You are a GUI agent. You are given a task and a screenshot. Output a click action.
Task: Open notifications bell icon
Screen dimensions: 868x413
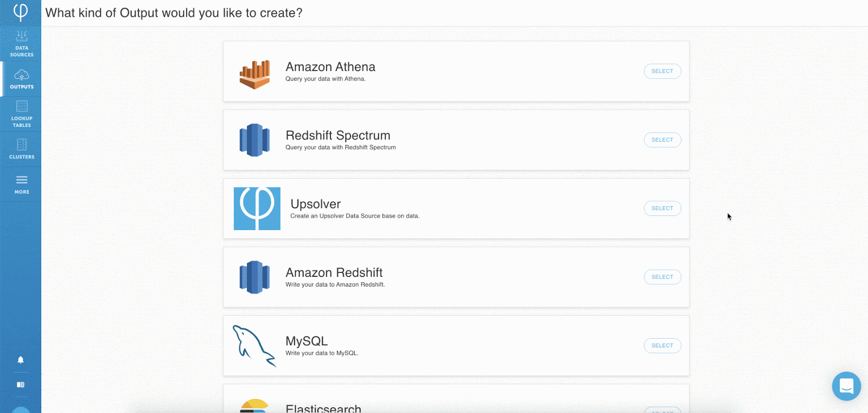[21, 360]
